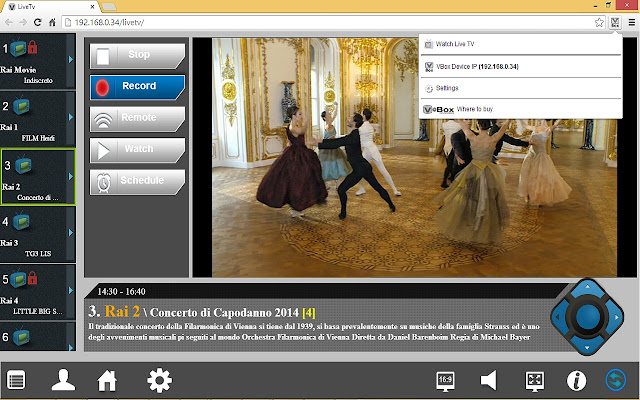Click the red lock icon on Rai 4
This screenshot has height=400, width=640.
point(33,279)
